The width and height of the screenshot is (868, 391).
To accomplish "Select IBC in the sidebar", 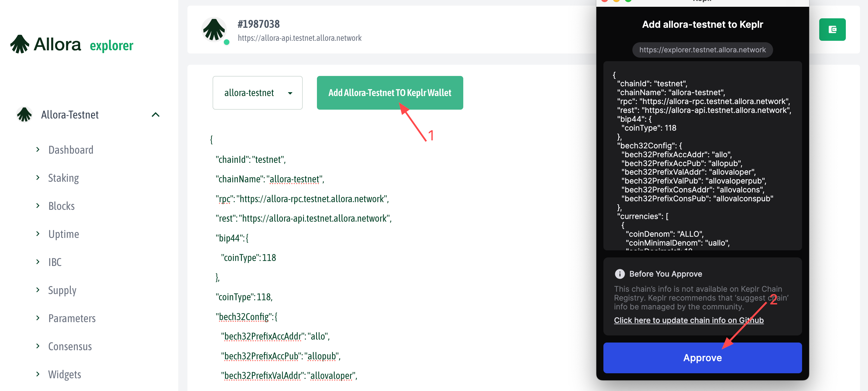I will (x=55, y=262).
